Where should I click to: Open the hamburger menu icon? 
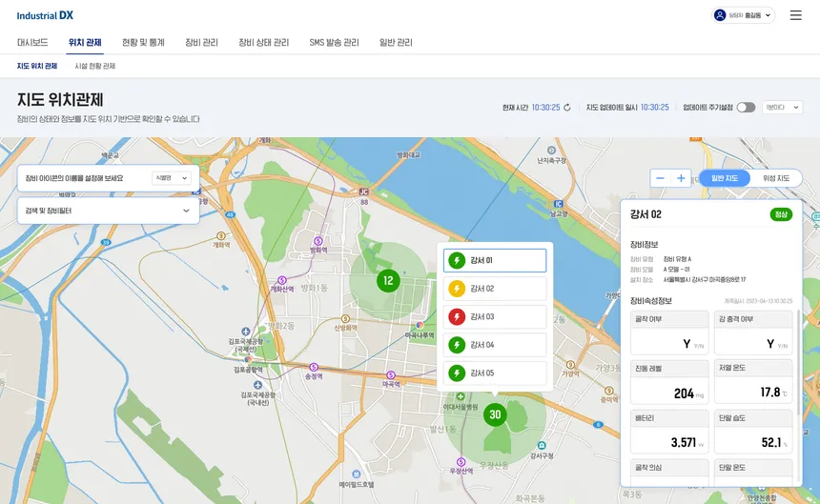[795, 15]
